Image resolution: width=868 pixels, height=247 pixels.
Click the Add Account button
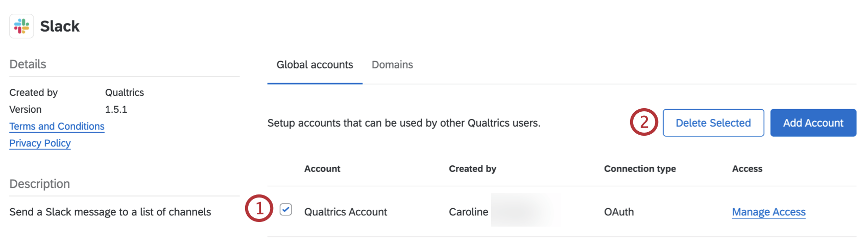pos(813,122)
